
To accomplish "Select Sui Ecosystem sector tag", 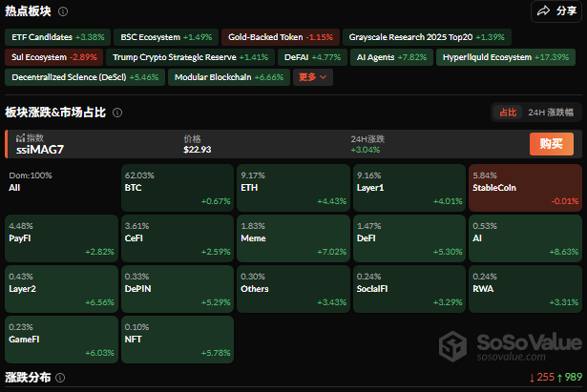I will pyautogui.click(x=53, y=57).
